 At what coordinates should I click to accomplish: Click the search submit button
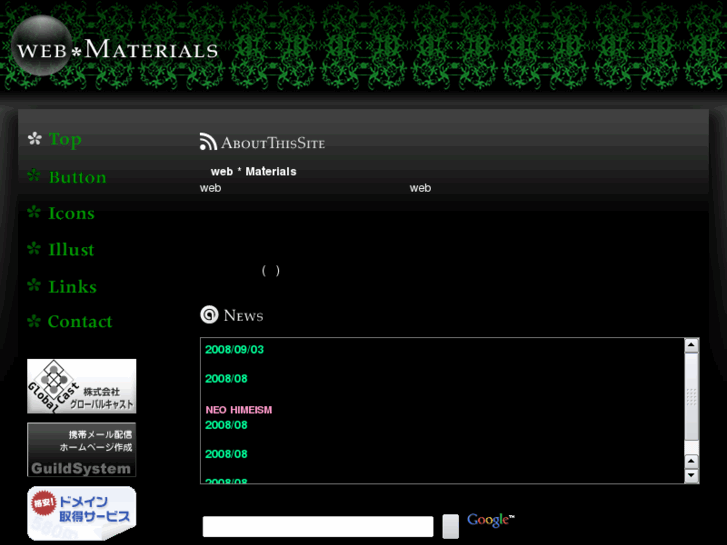pos(450,526)
